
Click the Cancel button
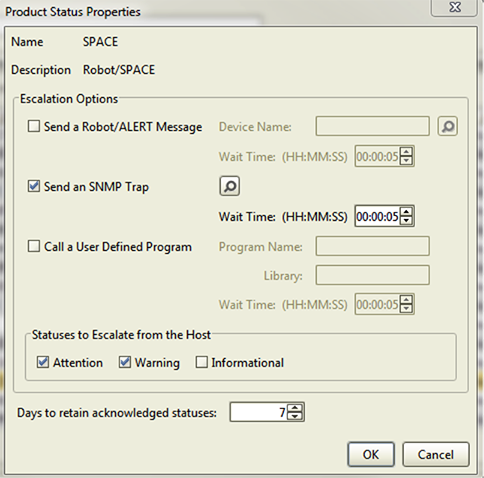436,454
